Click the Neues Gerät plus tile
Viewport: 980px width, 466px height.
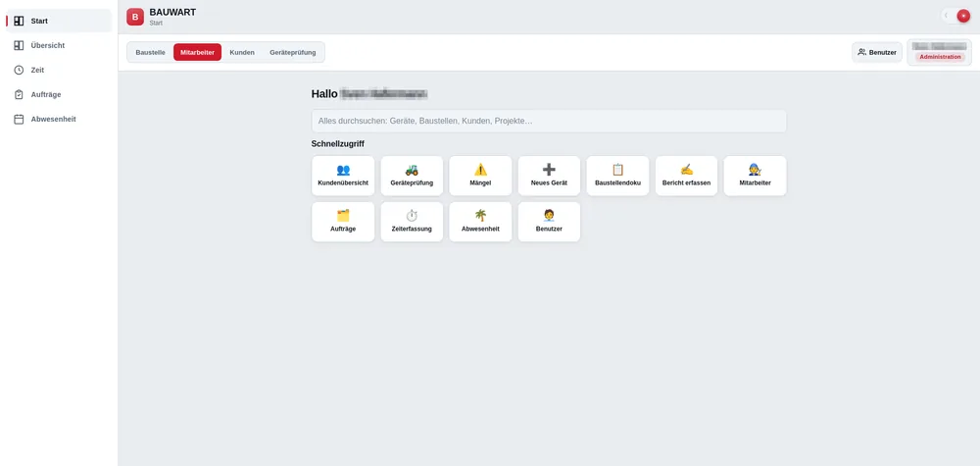pos(549,176)
